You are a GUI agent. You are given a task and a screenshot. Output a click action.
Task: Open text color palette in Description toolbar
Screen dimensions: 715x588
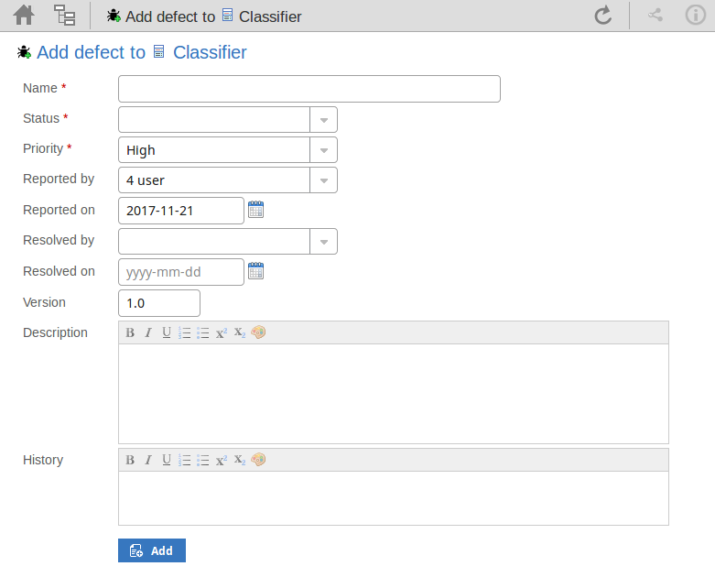coord(258,332)
